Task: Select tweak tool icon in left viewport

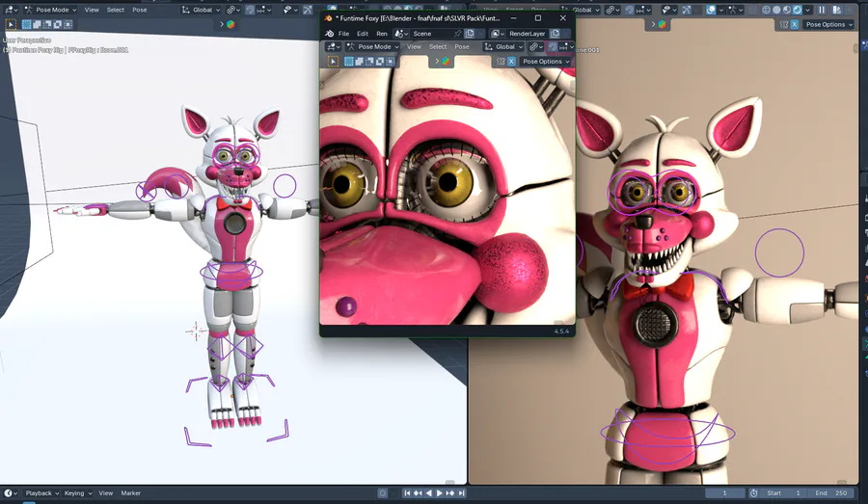Action: (x=11, y=24)
